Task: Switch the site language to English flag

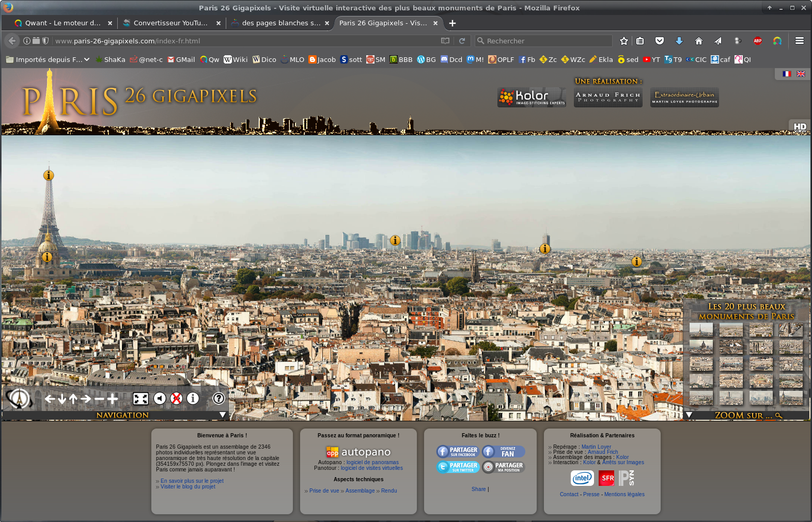Action: [x=801, y=74]
